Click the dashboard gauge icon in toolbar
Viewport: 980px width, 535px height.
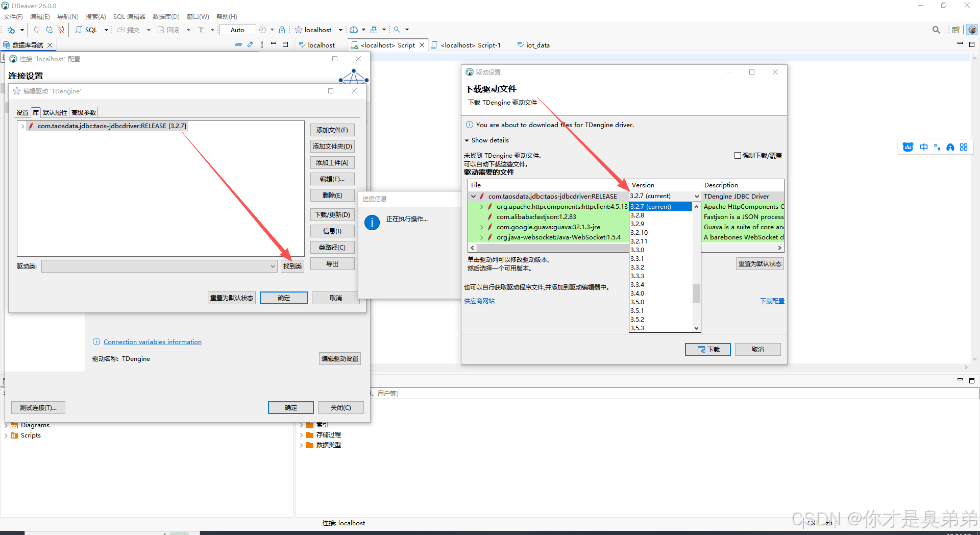tap(354, 30)
